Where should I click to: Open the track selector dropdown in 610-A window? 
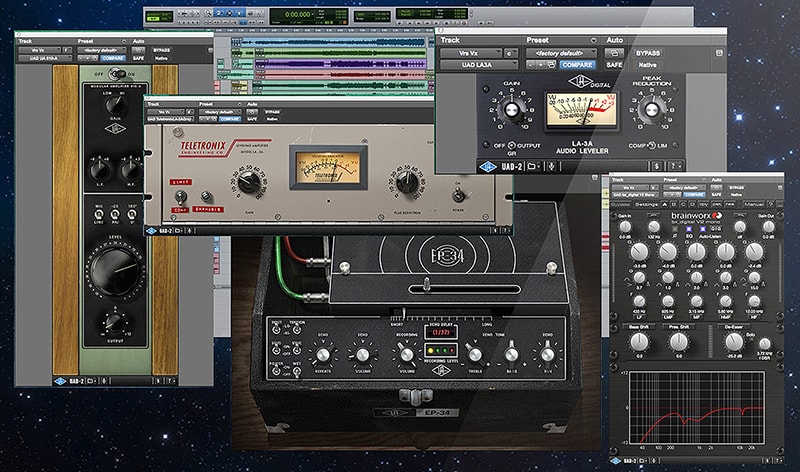click(40, 50)
